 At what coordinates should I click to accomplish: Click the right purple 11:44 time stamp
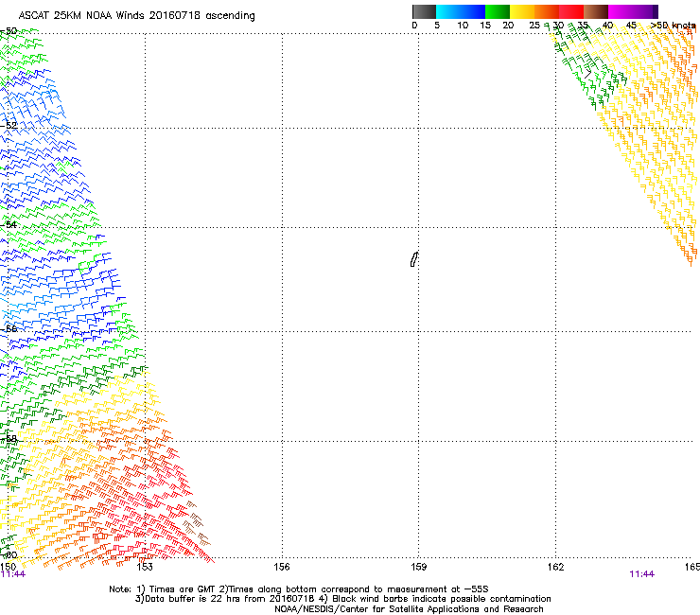(x=642, y=574)
